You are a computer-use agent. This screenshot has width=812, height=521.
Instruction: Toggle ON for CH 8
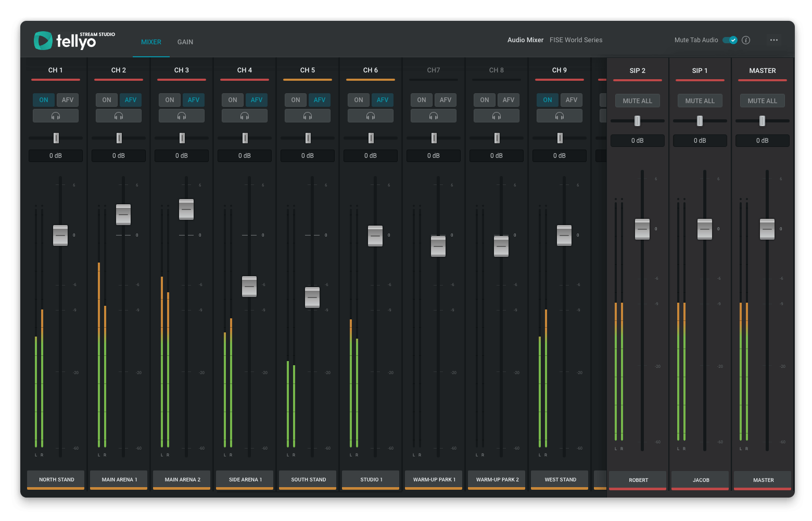[x=485, y=100]
